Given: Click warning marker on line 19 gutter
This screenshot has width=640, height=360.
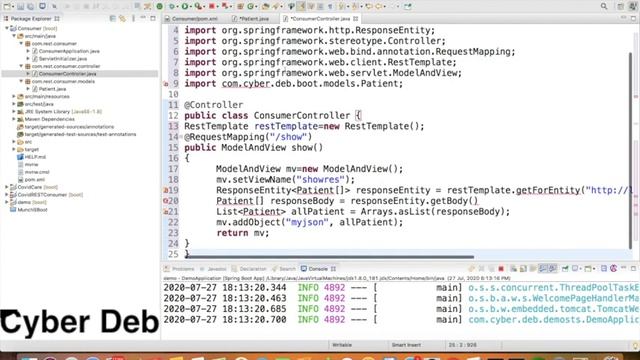Looking at the screenshot, I should pos(166,190).
